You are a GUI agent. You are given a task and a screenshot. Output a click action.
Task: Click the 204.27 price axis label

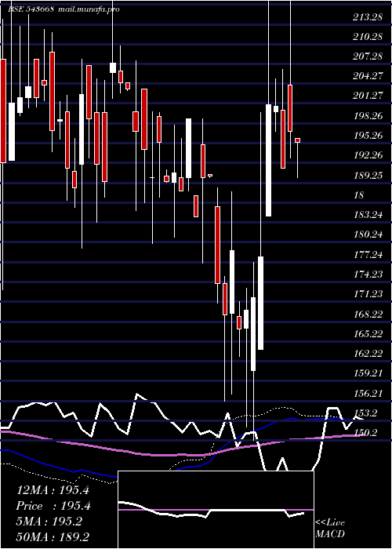pos(367,75)
